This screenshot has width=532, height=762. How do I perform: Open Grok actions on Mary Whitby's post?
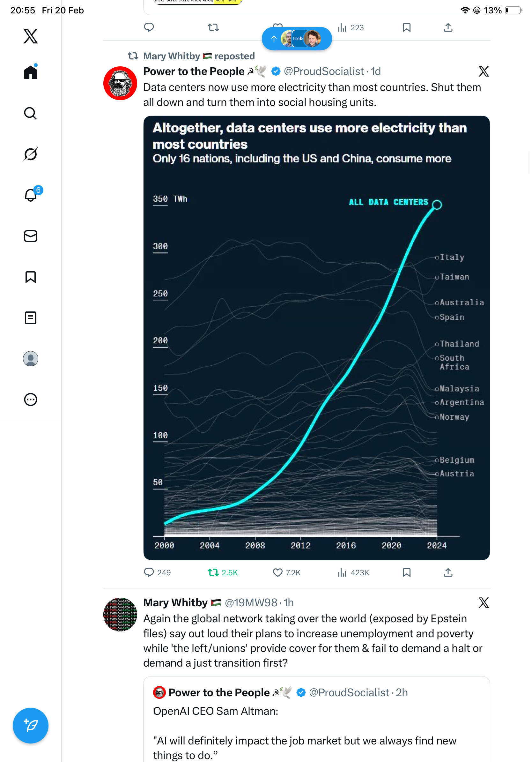[x=483, y=602]
